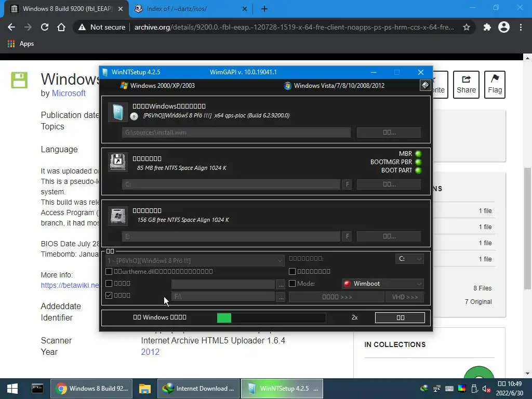Image resolution: width=532 pixels, height=399 pixels.
Task: Click the BOOTMGR PBR green status light
Action: click(x=418, y=162)
